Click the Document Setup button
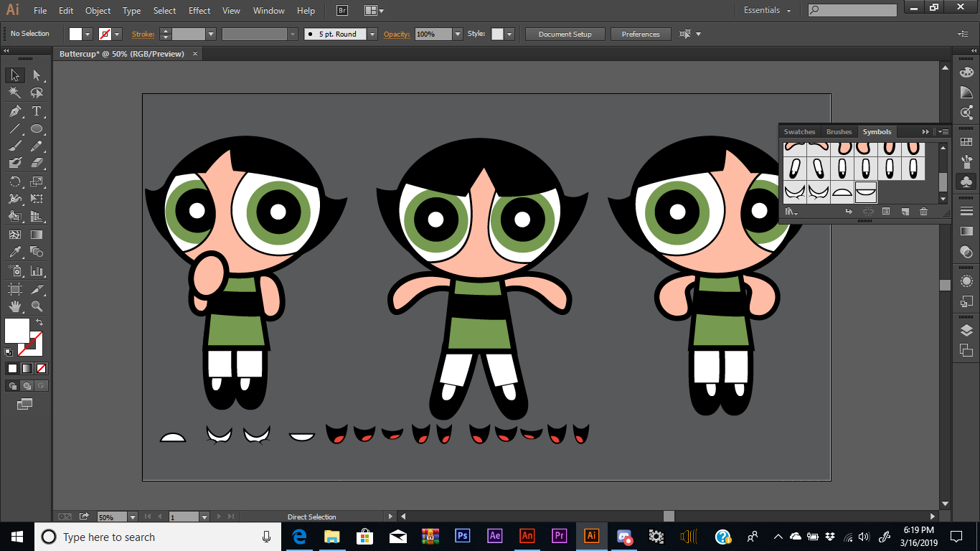This screenshot has width=980, height=551. (x=565, y=34)
